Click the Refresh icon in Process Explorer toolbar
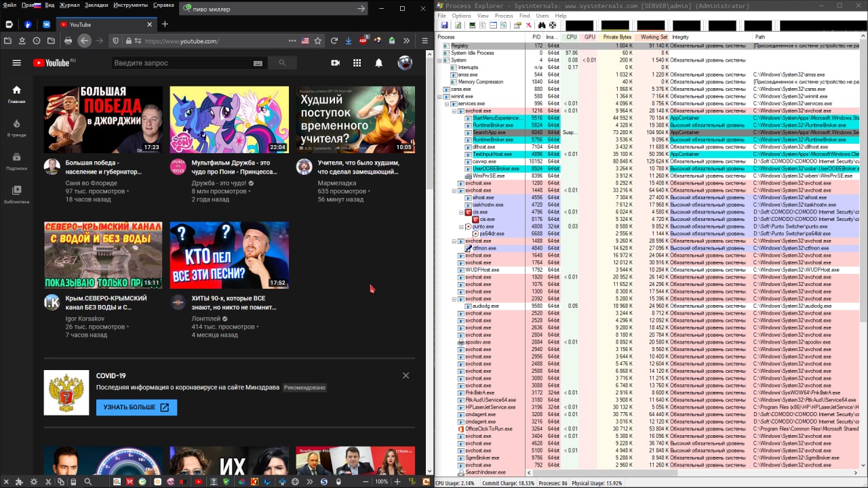868x488 pixels. [458, 26]
